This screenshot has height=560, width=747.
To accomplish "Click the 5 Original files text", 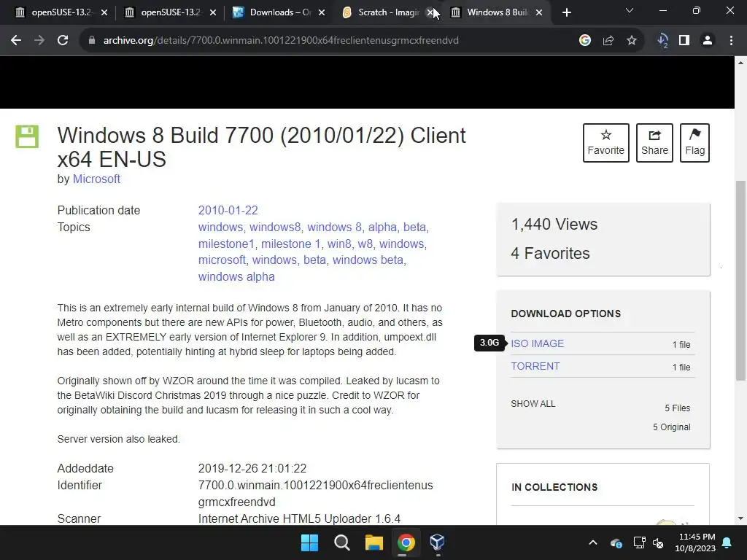I will click(x=671, y=427).
